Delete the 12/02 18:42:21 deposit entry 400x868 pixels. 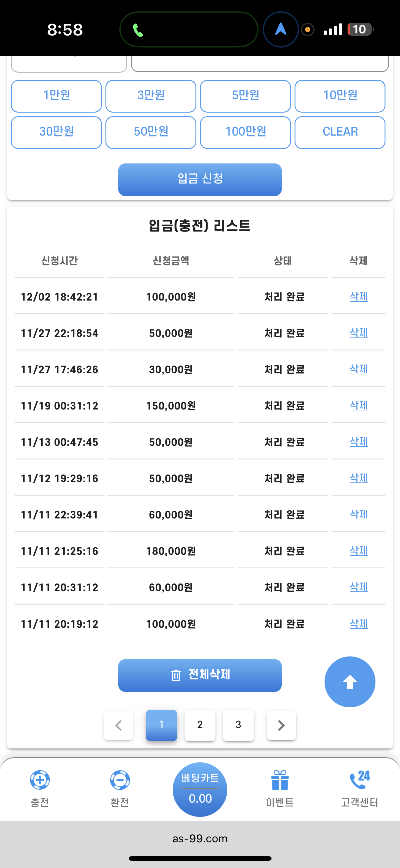point(358,297)
